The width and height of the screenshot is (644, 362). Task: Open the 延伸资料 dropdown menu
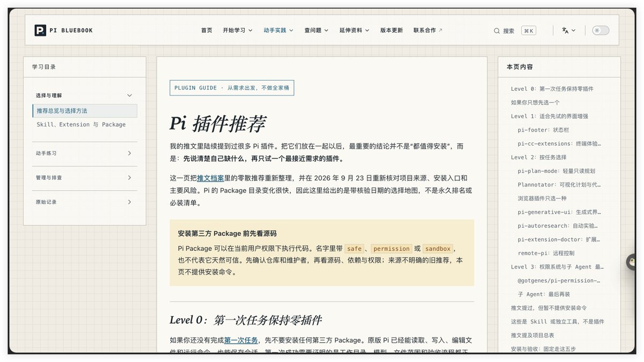354,31
